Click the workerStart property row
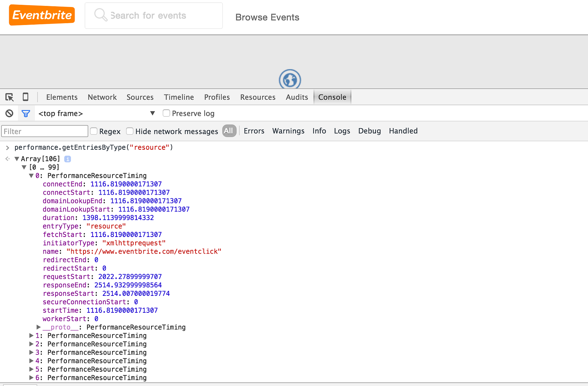 pyautogui.click(x=71, y=319)
